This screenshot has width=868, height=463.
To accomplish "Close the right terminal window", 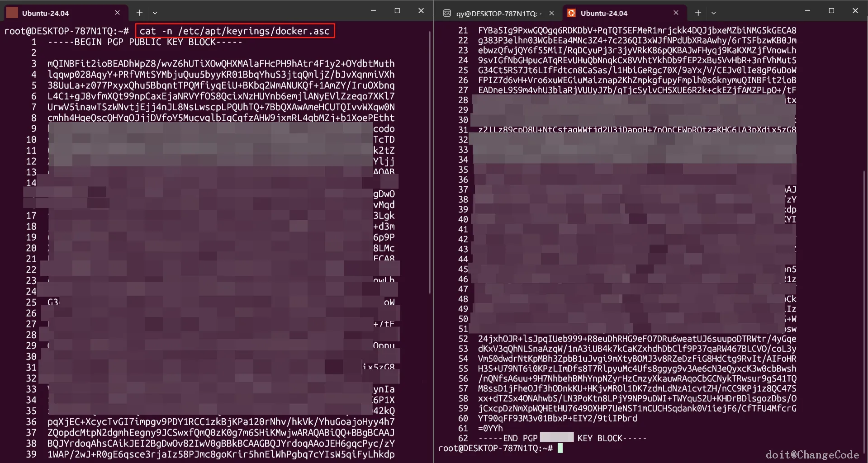I will pos(855,10).
